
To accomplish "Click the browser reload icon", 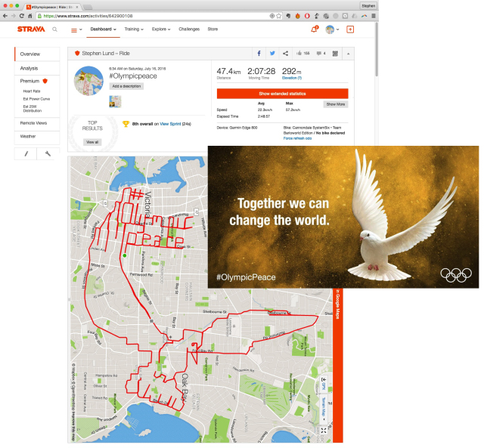I will [21, 16].
